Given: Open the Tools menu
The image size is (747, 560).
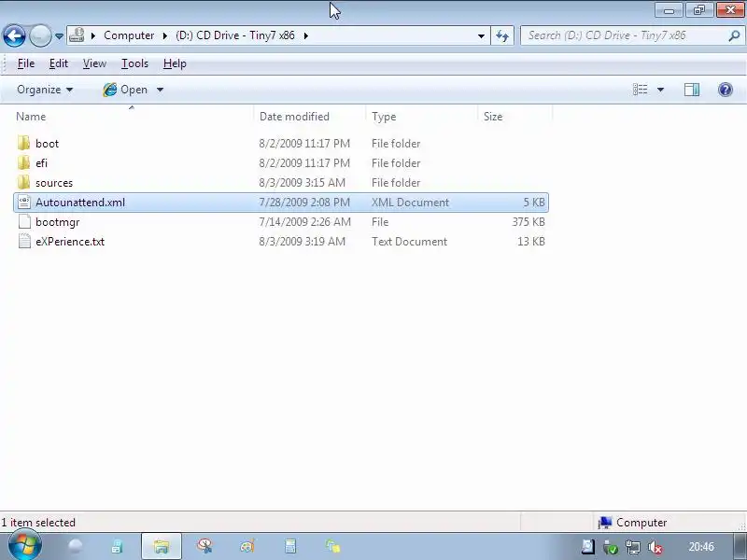Looking at the screenshot, I should [134, 63].
